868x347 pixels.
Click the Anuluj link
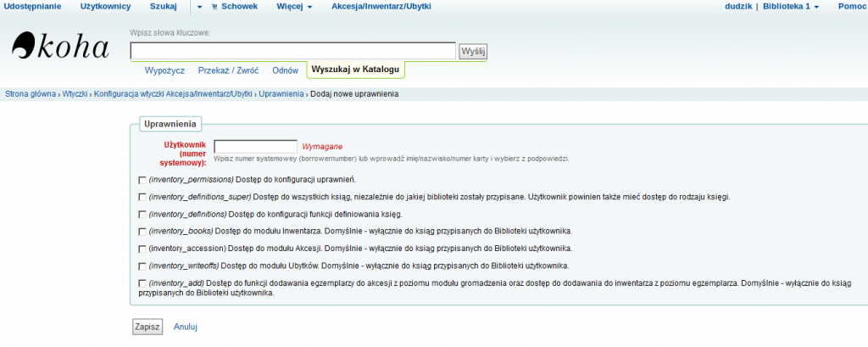186,326
